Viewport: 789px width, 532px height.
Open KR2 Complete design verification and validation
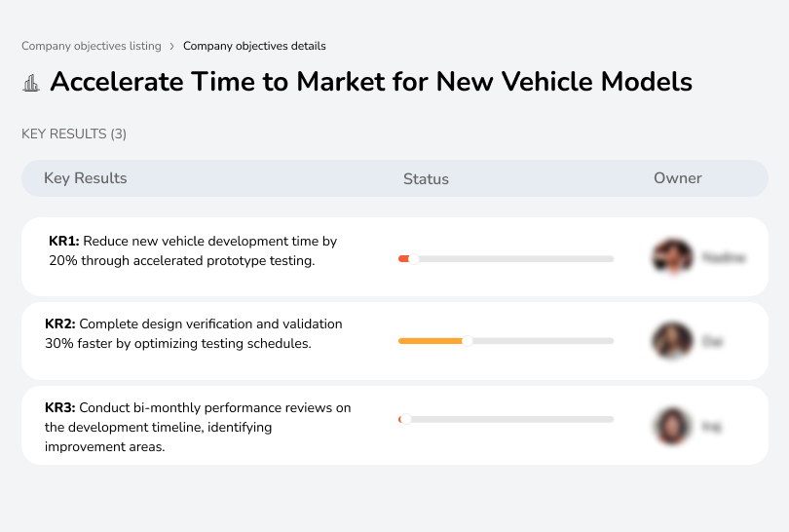tap(194, 333)
